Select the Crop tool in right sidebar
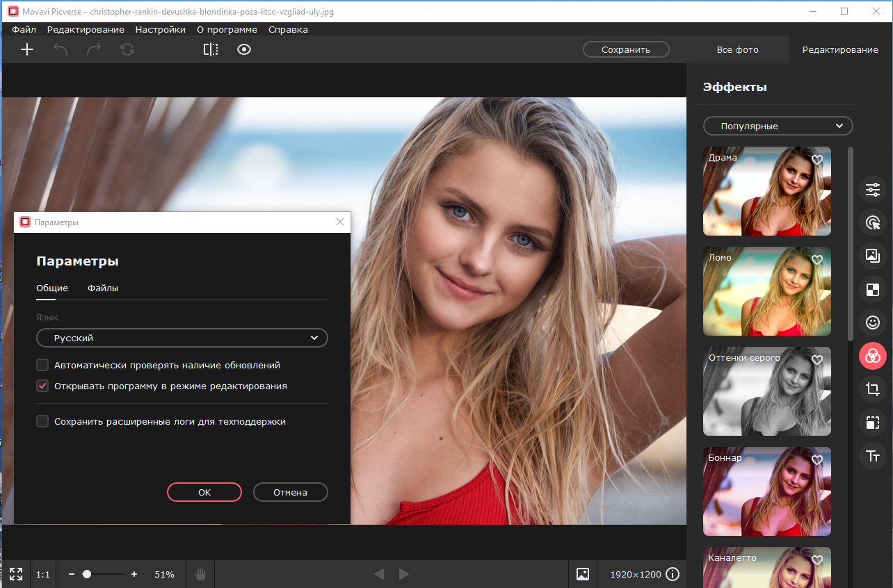The image size is (893, 588). point(872,389)
